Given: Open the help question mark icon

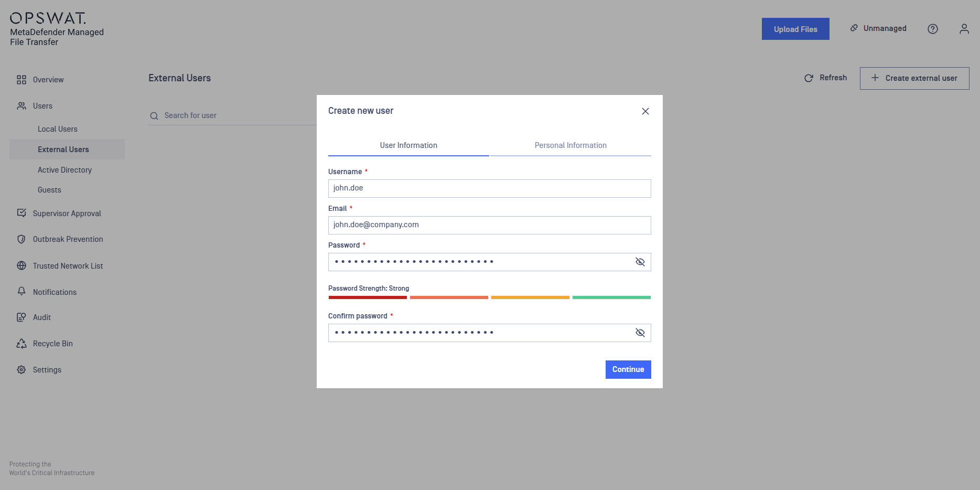Looking at the screenshot, I should (933, 29).
